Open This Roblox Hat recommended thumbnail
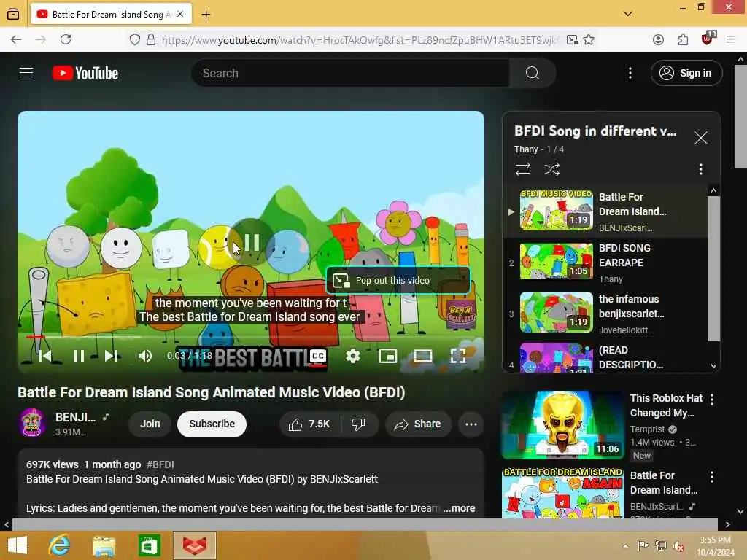This screenshot has width=747, height=560. pos(562,425)
